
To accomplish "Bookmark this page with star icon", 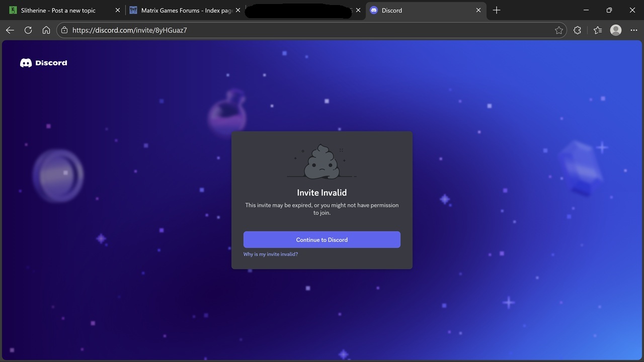I will point(558,30).
